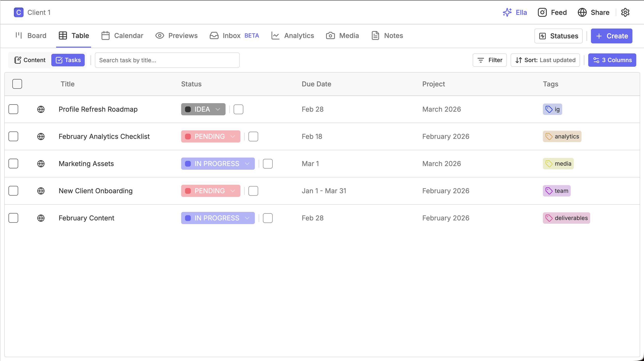Click the Client 1 workspace logo

tap(19, 12)
